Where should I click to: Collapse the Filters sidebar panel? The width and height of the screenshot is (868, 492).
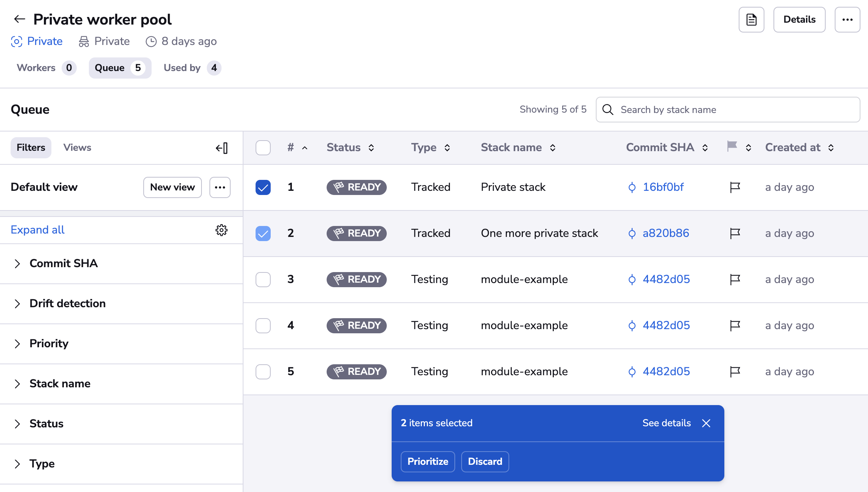[x=222, y=148]
